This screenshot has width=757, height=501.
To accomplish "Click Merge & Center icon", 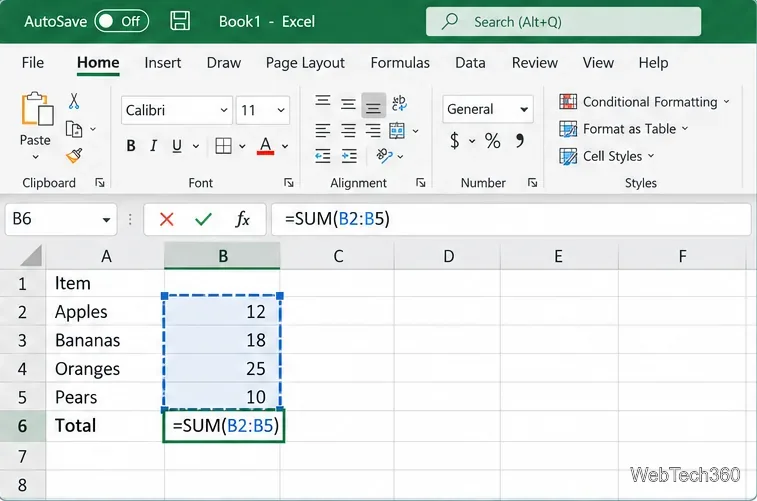I will click(x=397, y=130).
